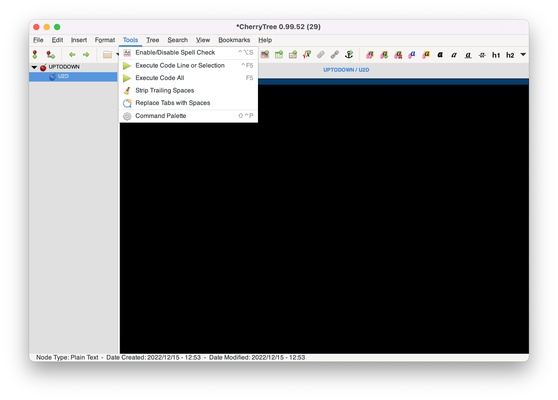Viewport: 558px width, 400px height.
Task: Select the UPTODOWN node in tree
Action: pos(64,67)
